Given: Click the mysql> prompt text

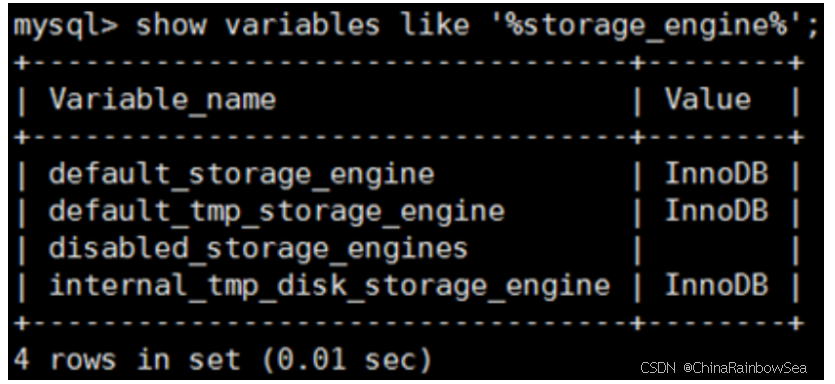Looking at the screenshot, I should [x=66, y=26].
